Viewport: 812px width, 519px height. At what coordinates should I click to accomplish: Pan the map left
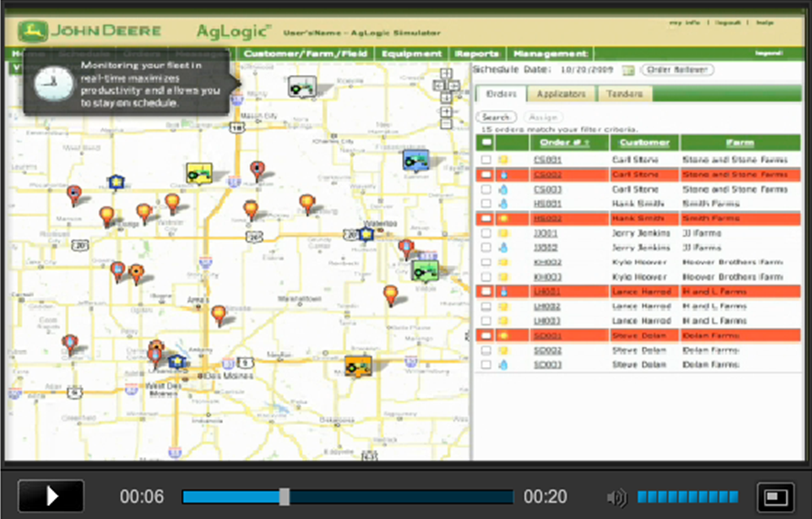tap(439, 85)
